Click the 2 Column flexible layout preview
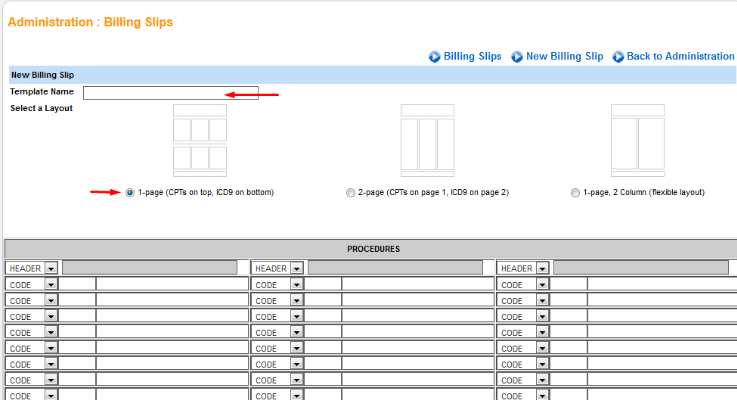Image resolution: width=737 pixels, height=400 pixels. click(637, 140)
